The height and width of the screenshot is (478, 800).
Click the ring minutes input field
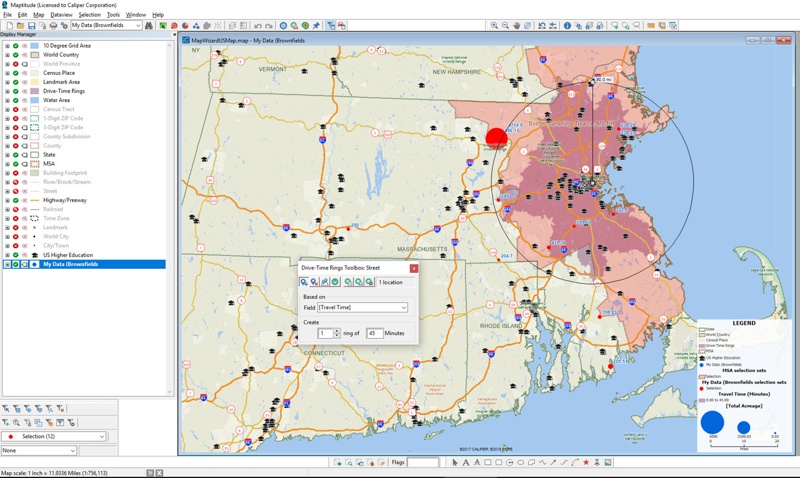[374, 333]
